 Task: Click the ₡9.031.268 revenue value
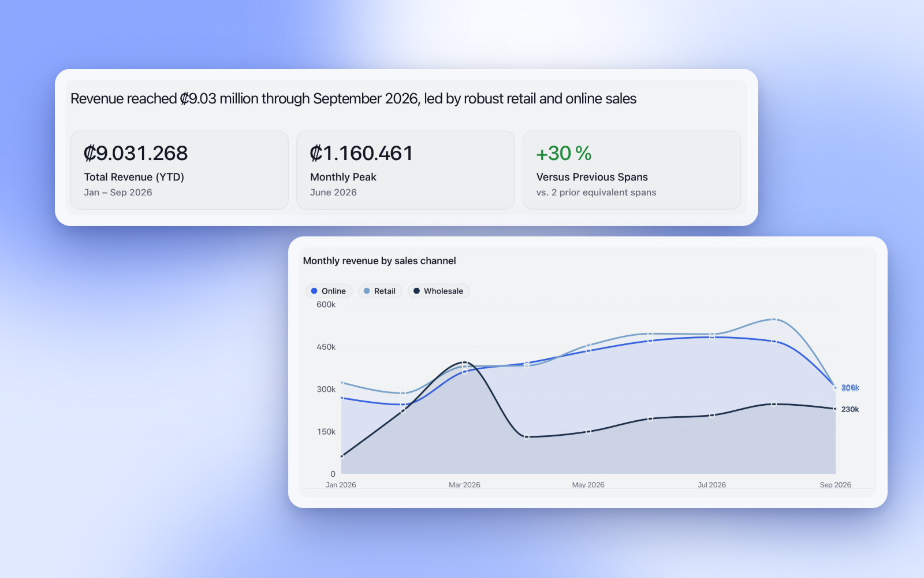tap(136, 153)
